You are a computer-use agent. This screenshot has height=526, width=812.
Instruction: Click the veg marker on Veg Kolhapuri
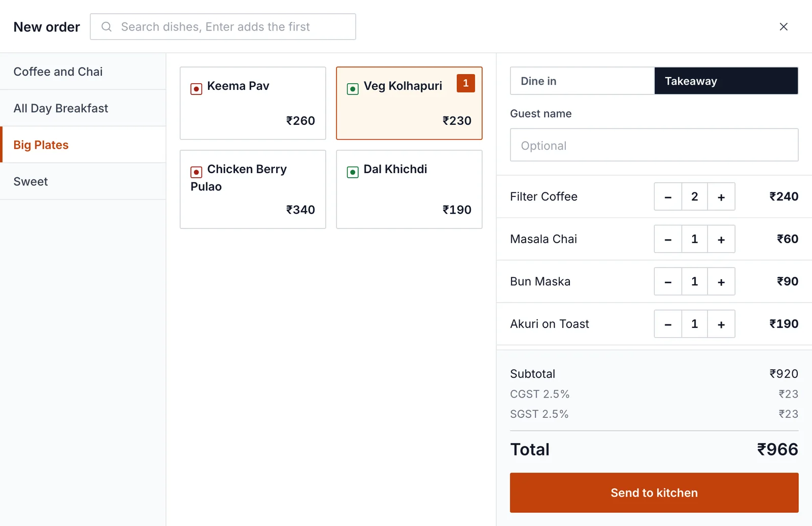click(353, 89)
